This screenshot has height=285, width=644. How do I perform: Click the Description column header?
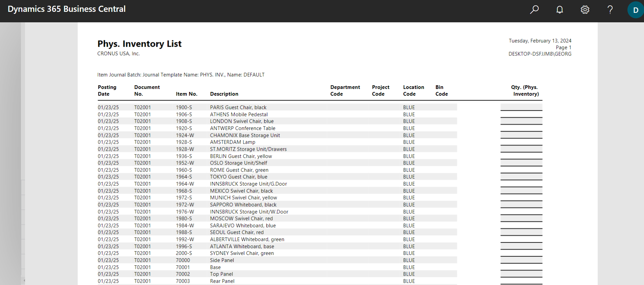click(224, 94)
